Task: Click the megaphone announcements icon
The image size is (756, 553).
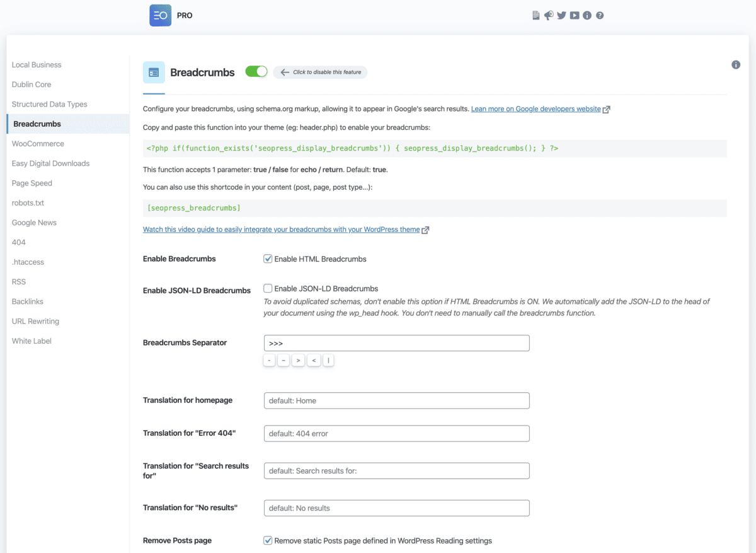Action: pyautogui.click(x=549, y=16)
